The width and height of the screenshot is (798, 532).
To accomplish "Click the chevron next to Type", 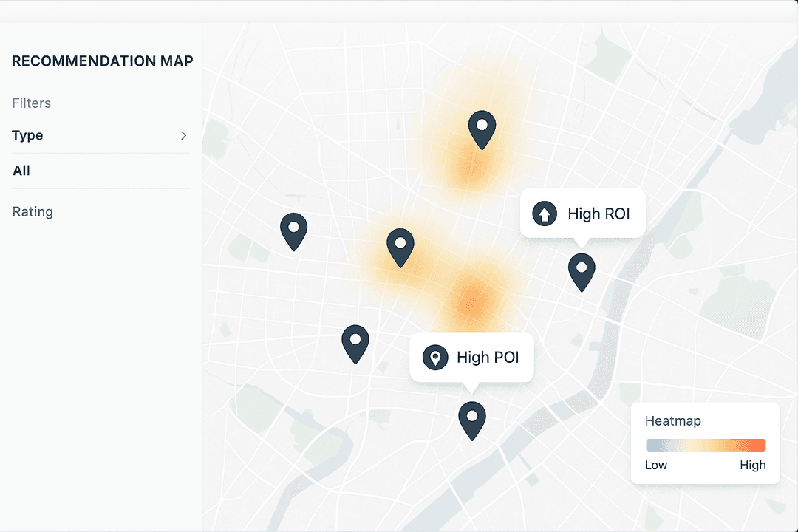I will (x=183, y=136).
